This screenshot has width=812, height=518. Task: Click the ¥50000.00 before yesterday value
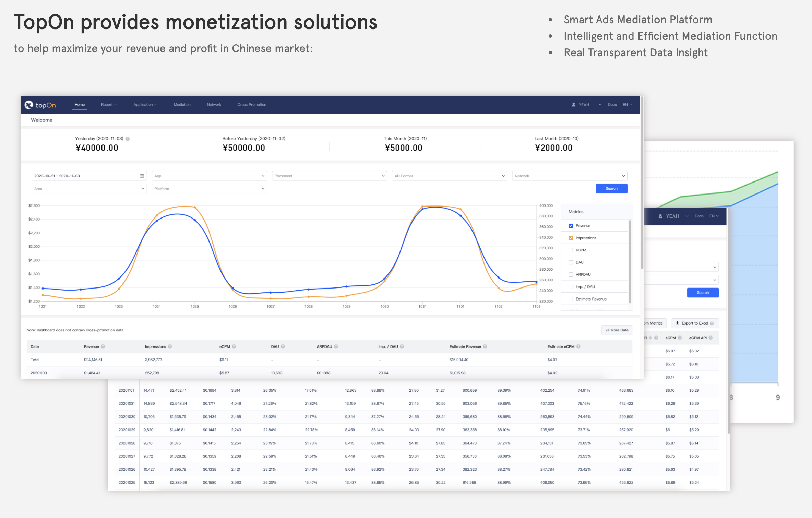pyautogui.click(x=244, y=148)
